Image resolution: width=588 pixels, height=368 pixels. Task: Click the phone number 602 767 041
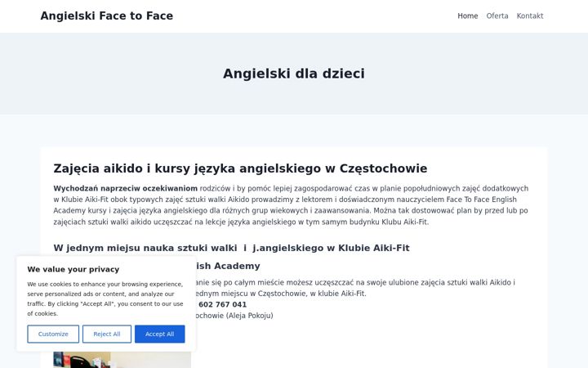[223, 304]
